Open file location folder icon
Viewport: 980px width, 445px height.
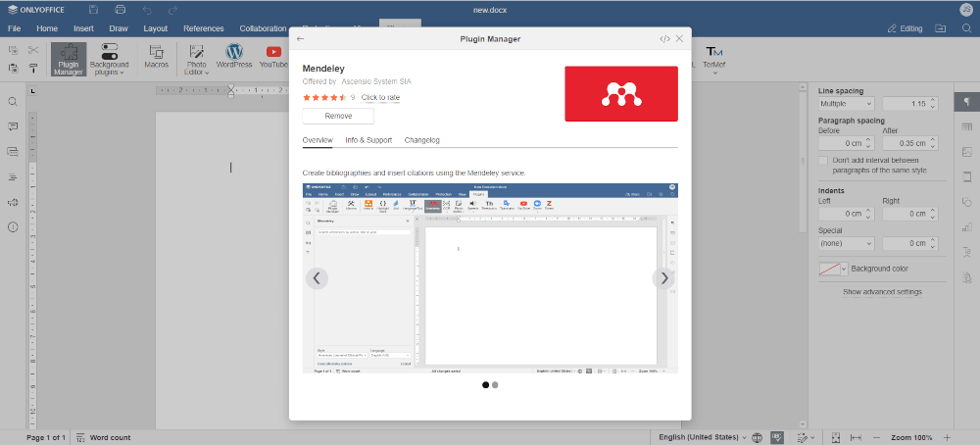pos(940,28)
